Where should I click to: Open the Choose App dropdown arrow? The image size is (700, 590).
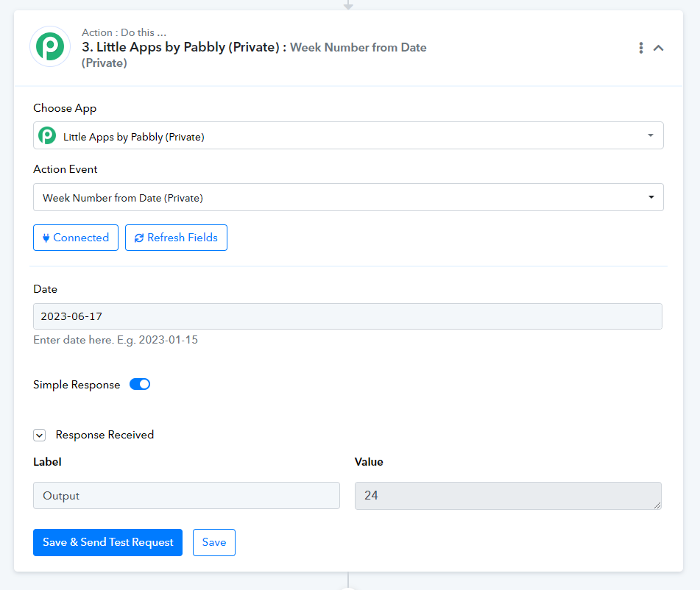point(651,135)
